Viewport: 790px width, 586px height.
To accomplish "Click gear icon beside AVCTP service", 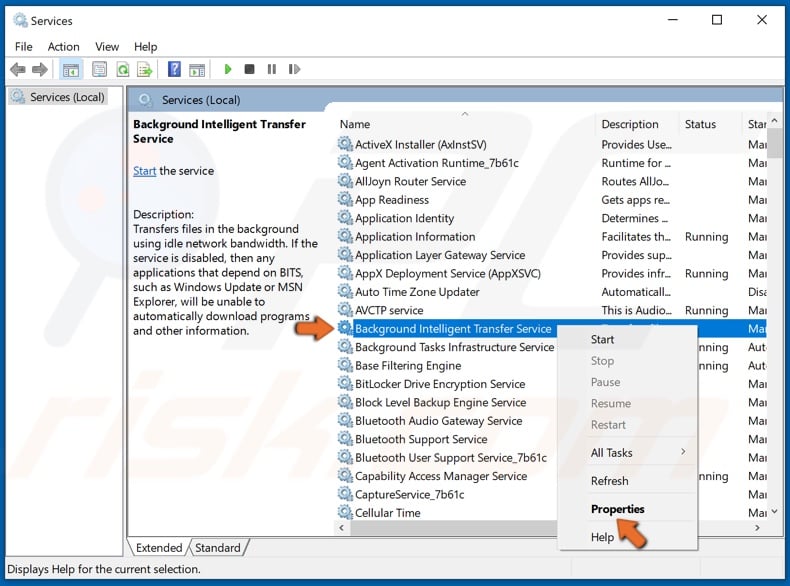I will coord(345,310).
